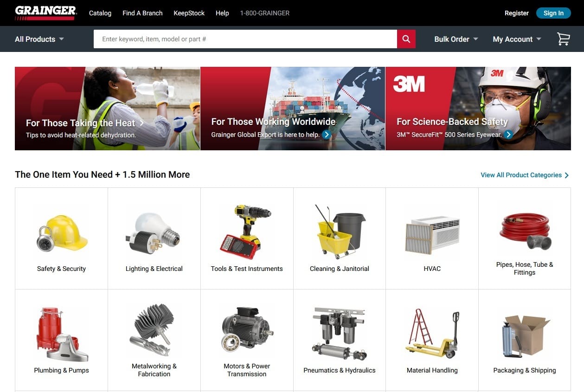Open the Bulk Order dropdown
The image size is (584, 392).
point(455,39)
